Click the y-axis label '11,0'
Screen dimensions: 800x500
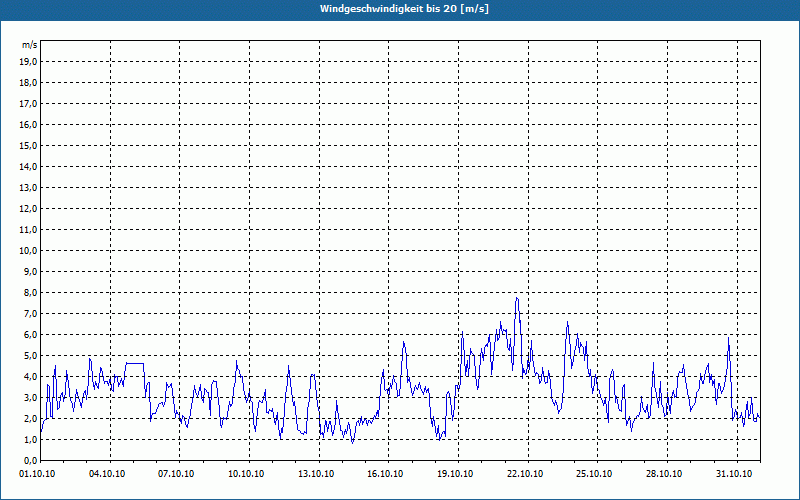[29, 230]
